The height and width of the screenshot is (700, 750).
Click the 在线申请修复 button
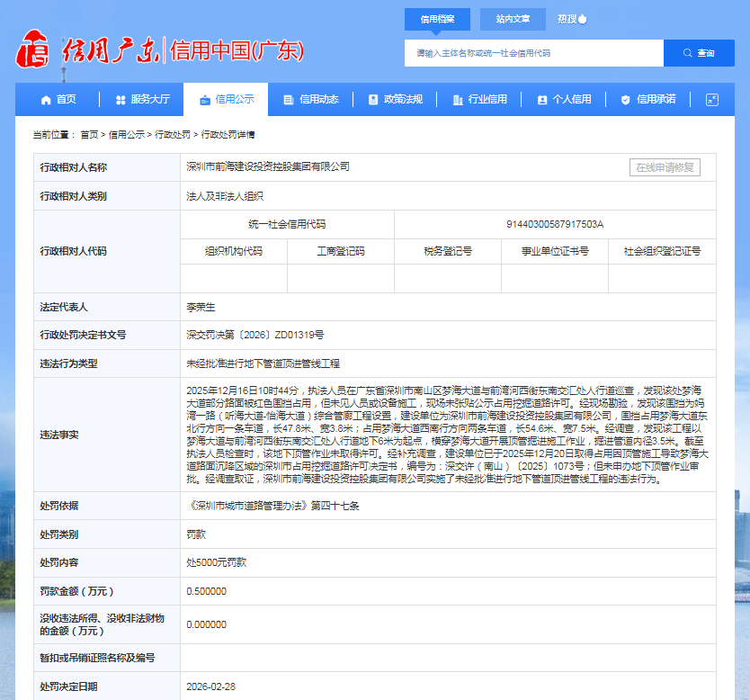665,167
